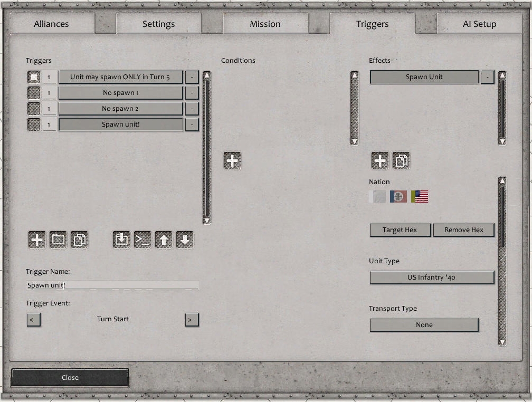The width and height of the screenshot is (532, 402).
Task: Remove the 'No spawn 1' trigger
Action: [192, 93]
